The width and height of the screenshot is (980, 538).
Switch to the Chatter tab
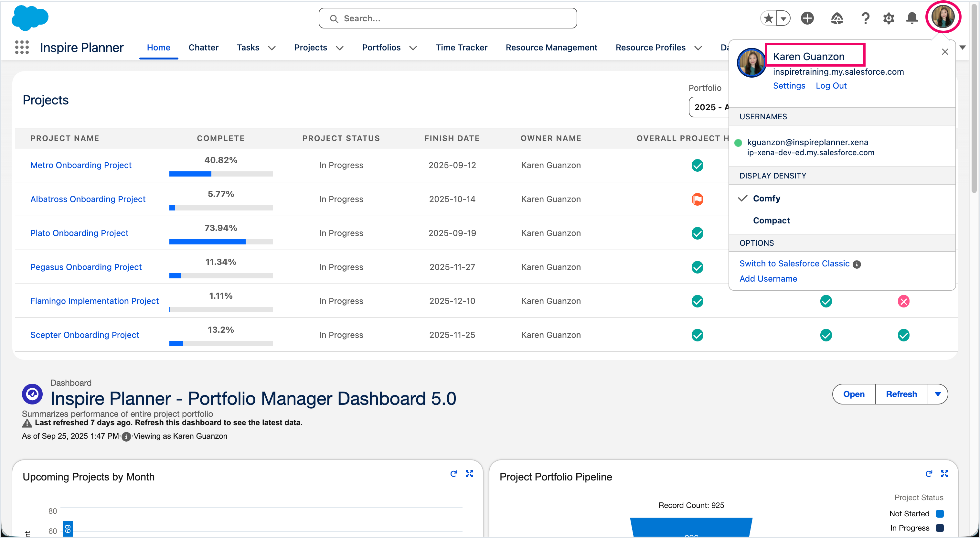tap(203, 48)
